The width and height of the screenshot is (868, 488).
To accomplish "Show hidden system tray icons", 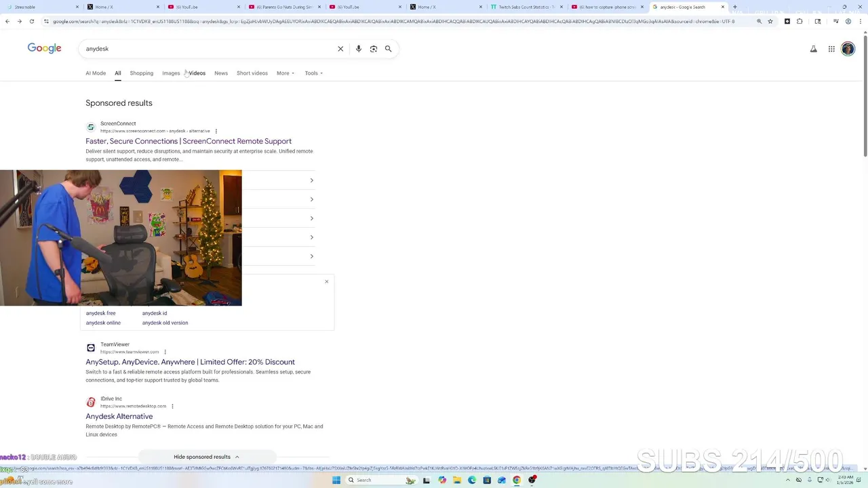I will (x=789, y=480).
